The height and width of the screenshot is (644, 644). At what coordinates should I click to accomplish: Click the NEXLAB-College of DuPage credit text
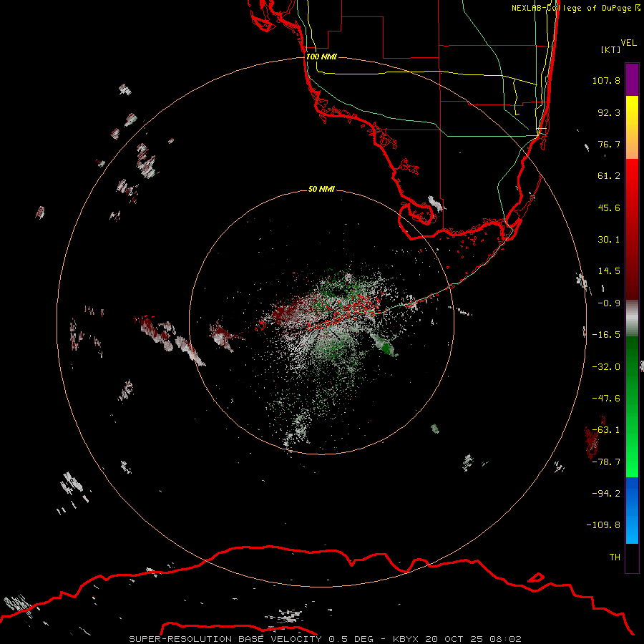click(x=575, y=8)
